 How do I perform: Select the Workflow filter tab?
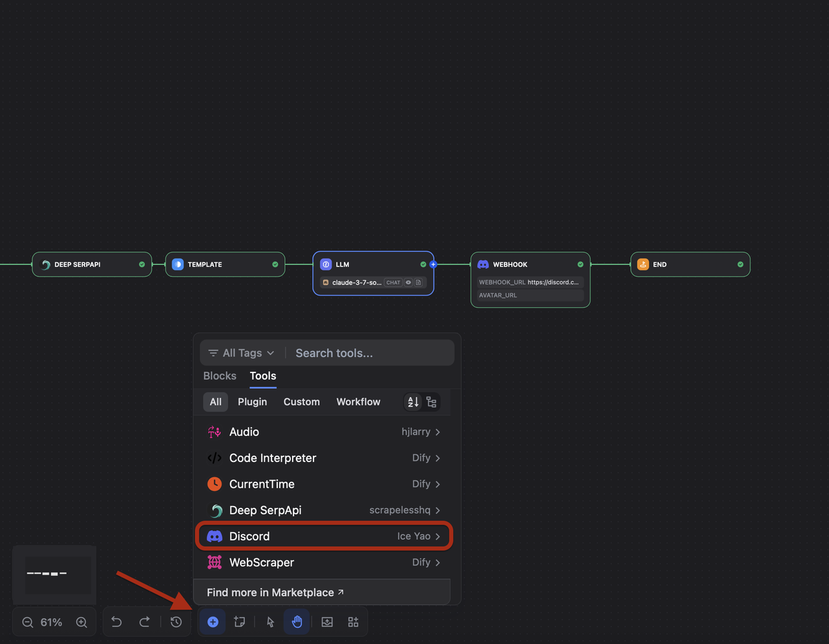tap(358, 402)
